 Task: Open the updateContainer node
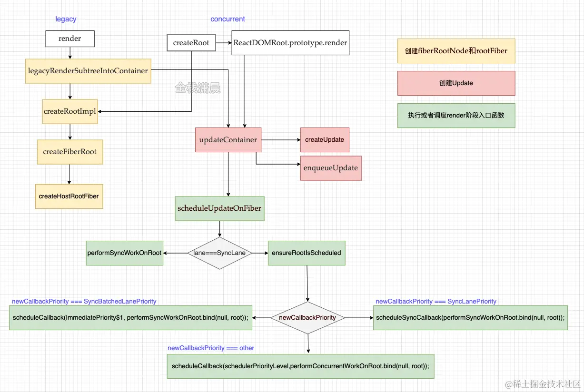click(228, 139)
